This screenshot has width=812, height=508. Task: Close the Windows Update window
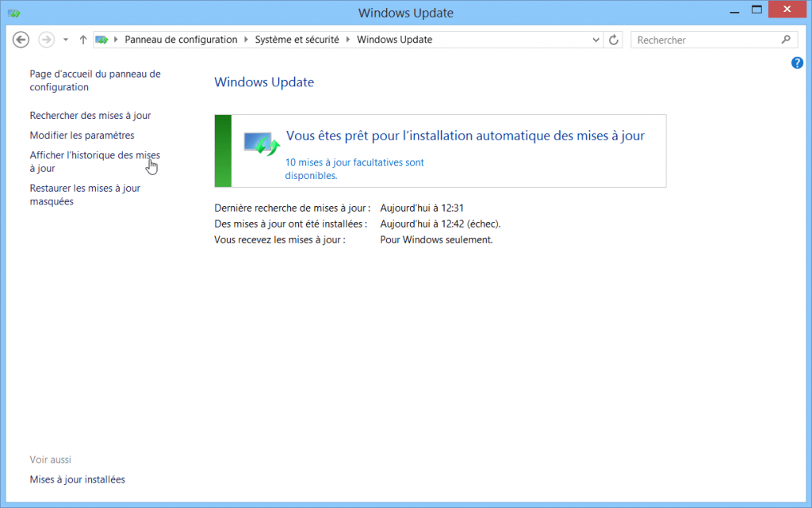[x=787, y=10]
